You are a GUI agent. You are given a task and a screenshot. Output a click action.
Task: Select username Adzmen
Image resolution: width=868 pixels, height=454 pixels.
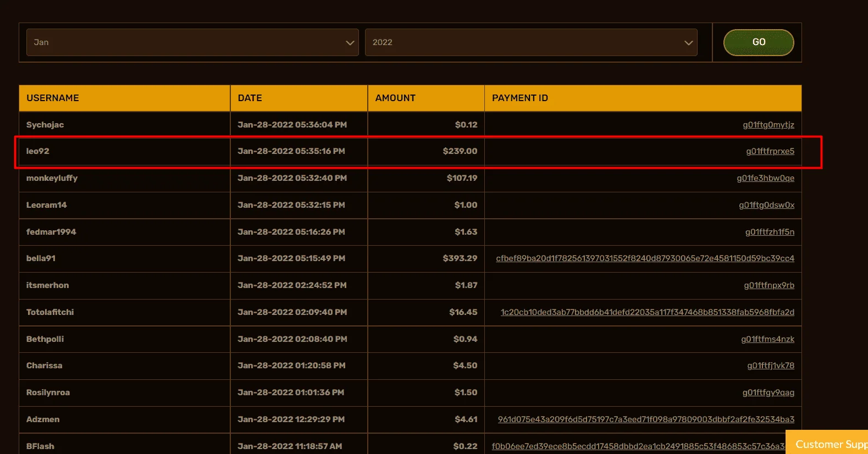pyautogui.click(x=43, y=419)
